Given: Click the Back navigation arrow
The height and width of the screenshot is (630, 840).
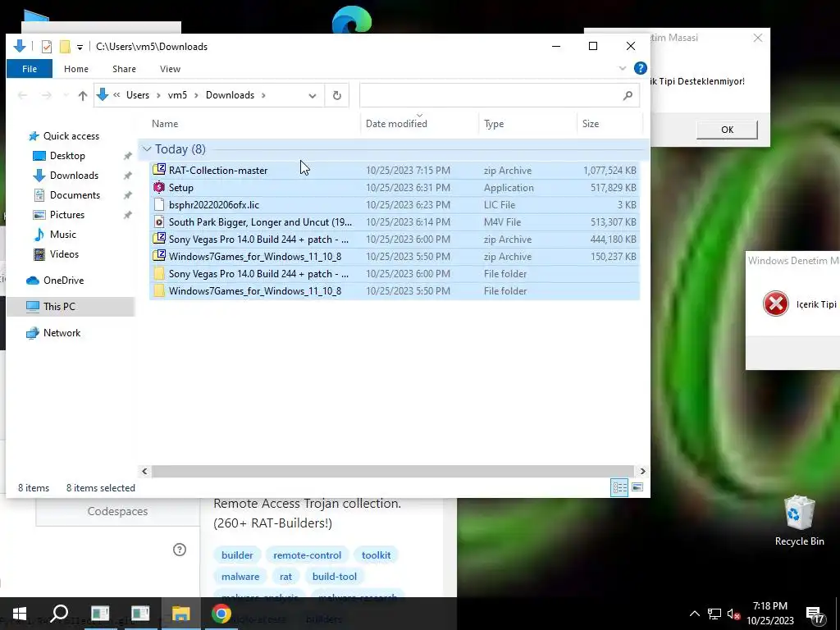Looking at the screenshot, I should click(22, 95).
